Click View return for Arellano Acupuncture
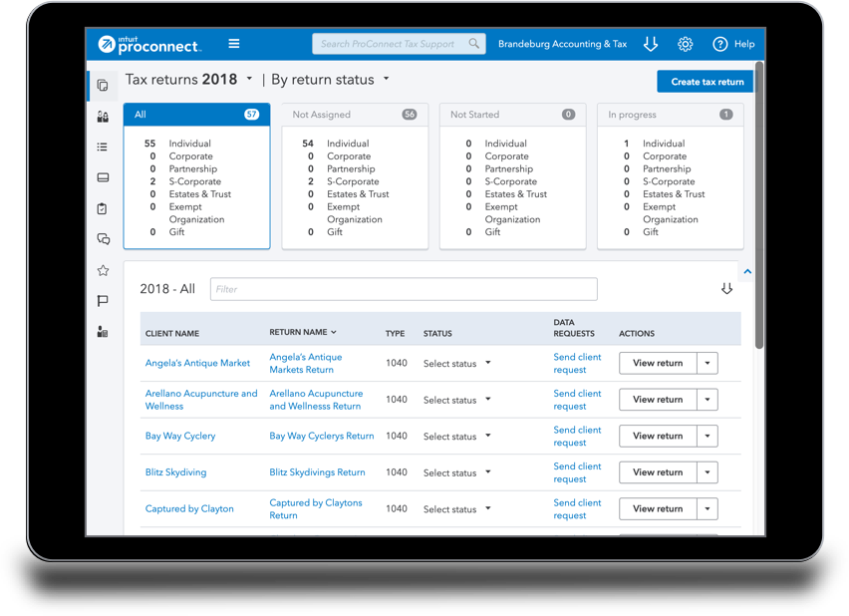849x616 pixels. (x=658, y=400)
